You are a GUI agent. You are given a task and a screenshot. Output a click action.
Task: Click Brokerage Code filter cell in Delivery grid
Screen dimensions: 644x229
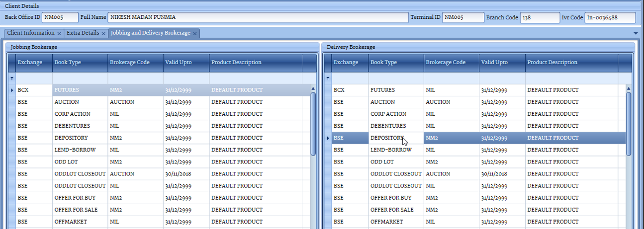click(x=451, y=78)
